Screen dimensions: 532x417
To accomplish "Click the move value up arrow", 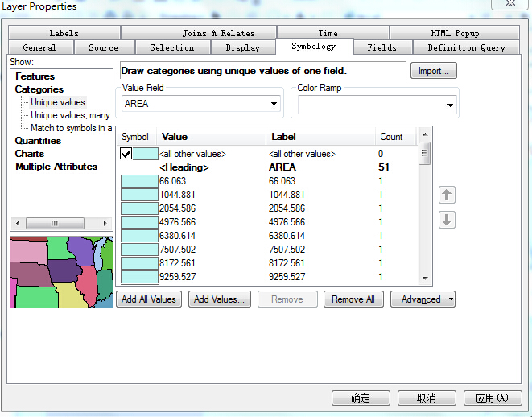I will pos(447,195).
